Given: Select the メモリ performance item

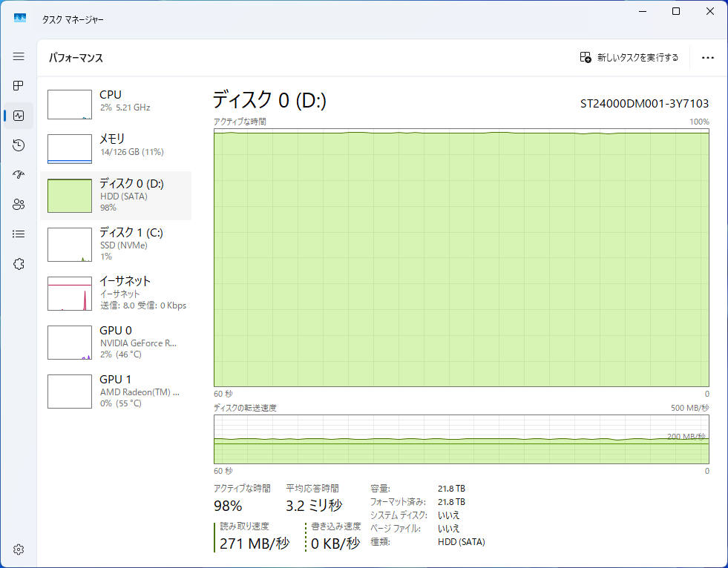Looking at the screenshot, I should coord(116,149).
